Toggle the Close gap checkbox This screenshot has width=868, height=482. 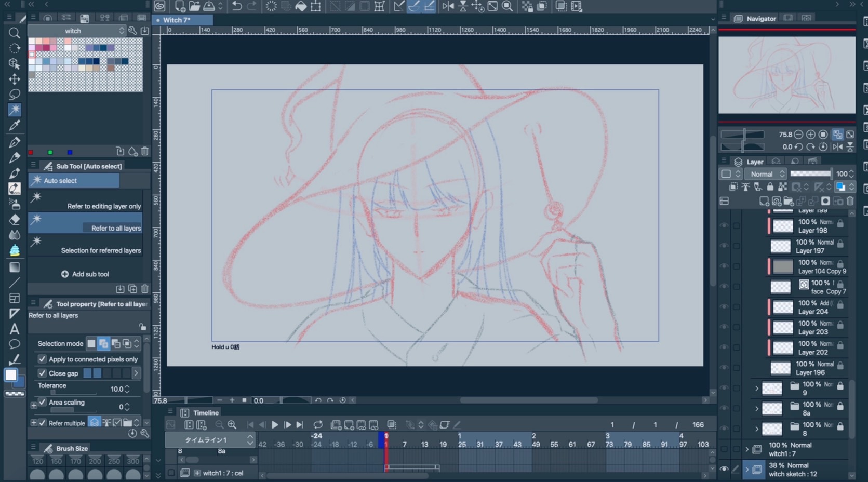click(42, 373)
